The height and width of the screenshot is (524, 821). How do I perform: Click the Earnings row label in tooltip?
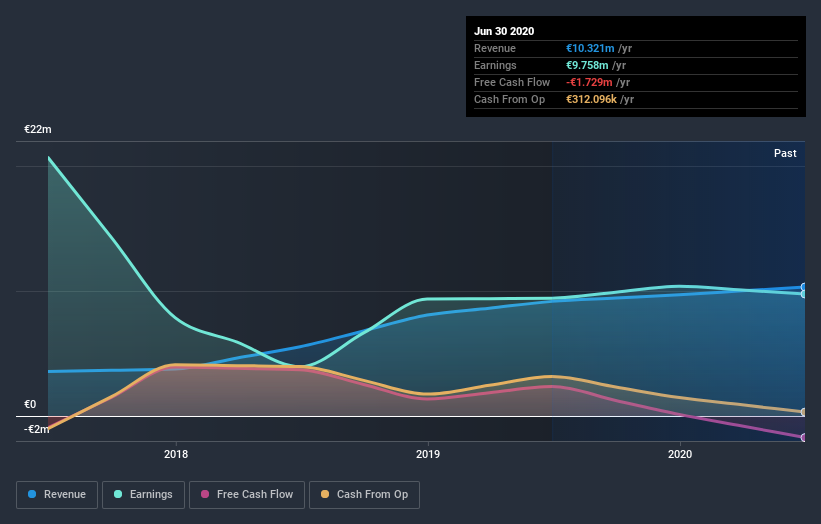pos(495,65)
